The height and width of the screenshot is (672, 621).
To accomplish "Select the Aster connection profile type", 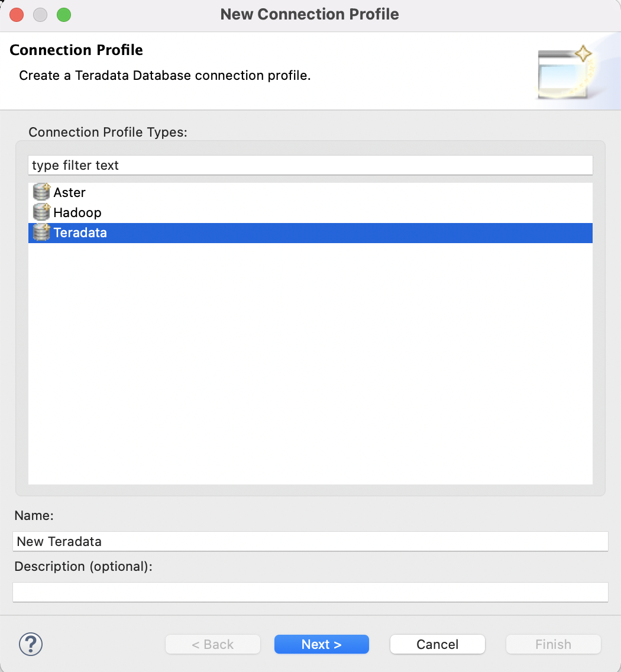I will (69, 192).
